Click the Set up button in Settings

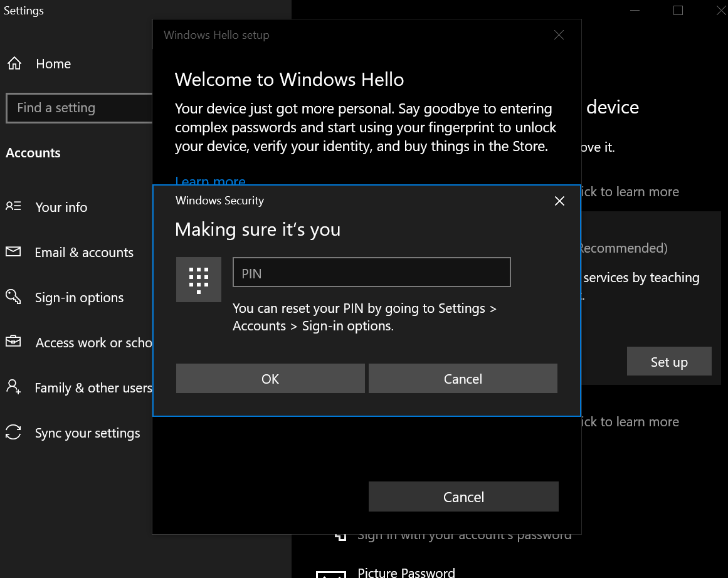669,361
